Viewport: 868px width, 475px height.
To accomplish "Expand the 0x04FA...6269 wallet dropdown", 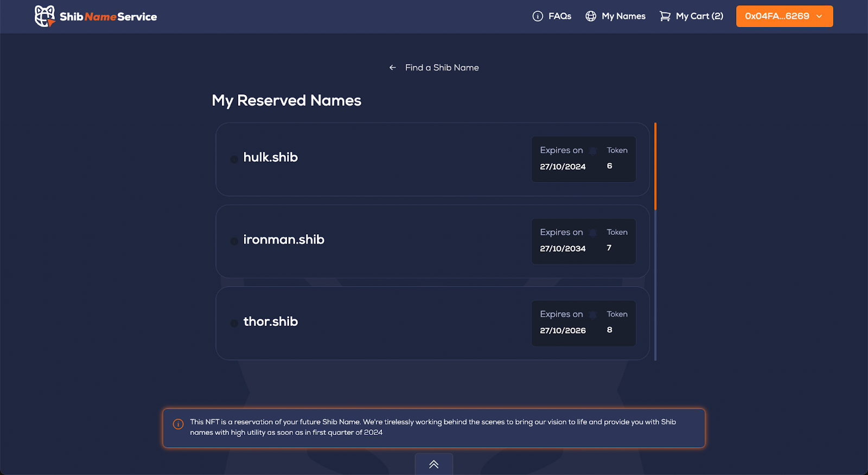I will coord(784,16).
